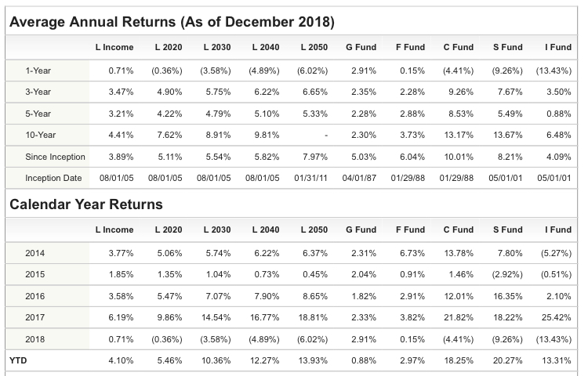
Task: Click the Calendar Year Returns heading
Action: tap(86, 204)
